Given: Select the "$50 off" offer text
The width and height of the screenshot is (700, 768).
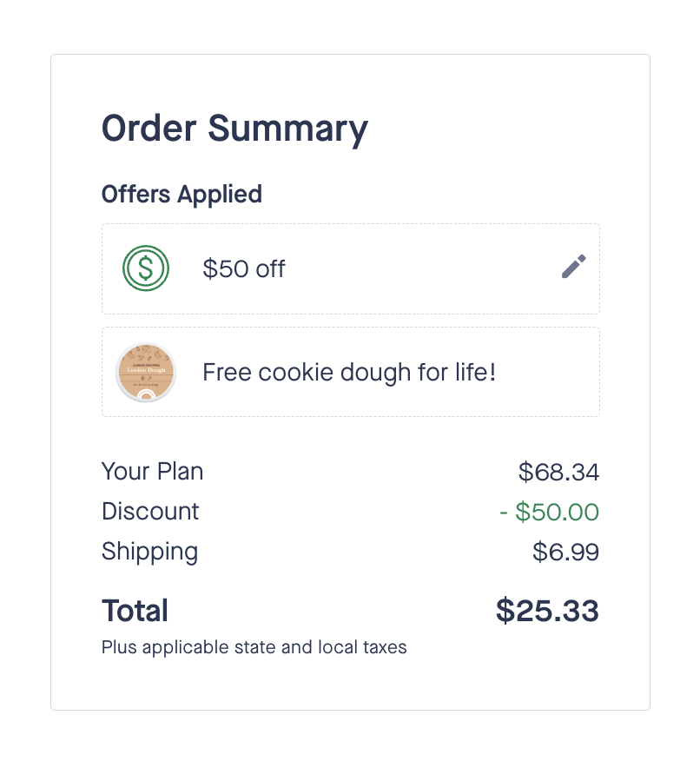Looking at the screenshot, I should (x=244, y=269).
